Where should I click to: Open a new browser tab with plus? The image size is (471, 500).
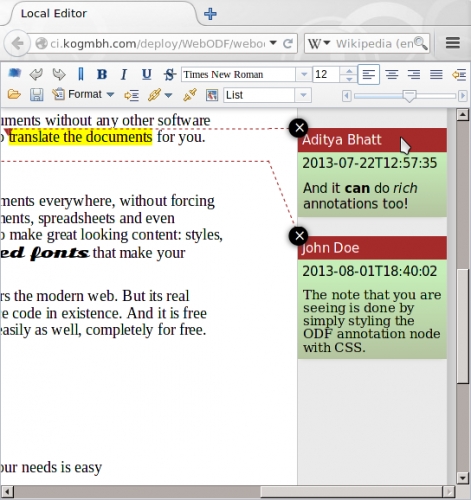(210, 14)
